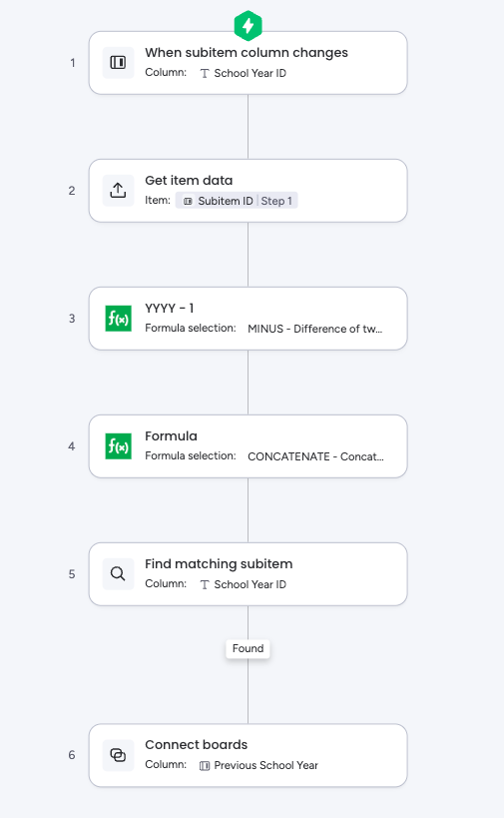Open the 'Connect boards' step title
504x818 pixels.
[x=196, y=744]
